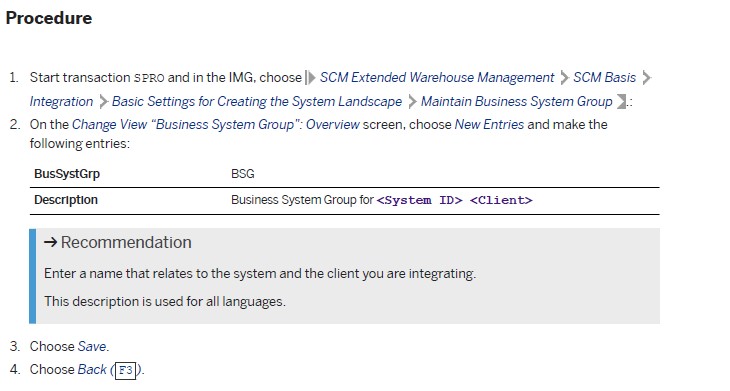Click the BSG value in table
Viewport: 730px width, 391px height.
(x=243, y=174)
